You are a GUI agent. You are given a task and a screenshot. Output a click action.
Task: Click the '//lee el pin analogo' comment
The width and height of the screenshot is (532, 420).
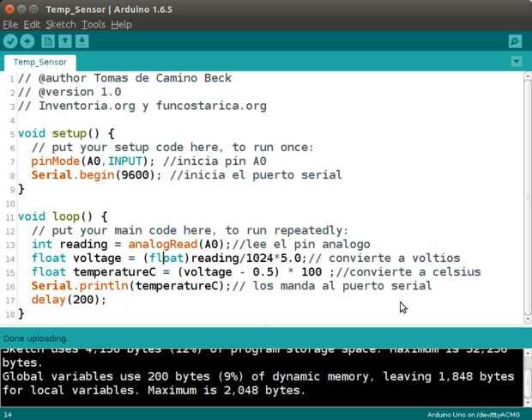[x=301, y=245]
